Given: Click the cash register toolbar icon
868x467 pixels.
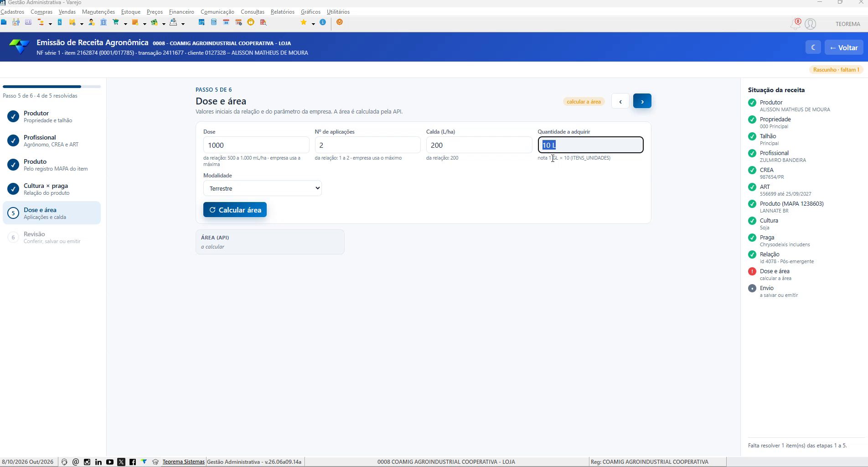Looking at the screenshot, I should (x=173, y=22).
